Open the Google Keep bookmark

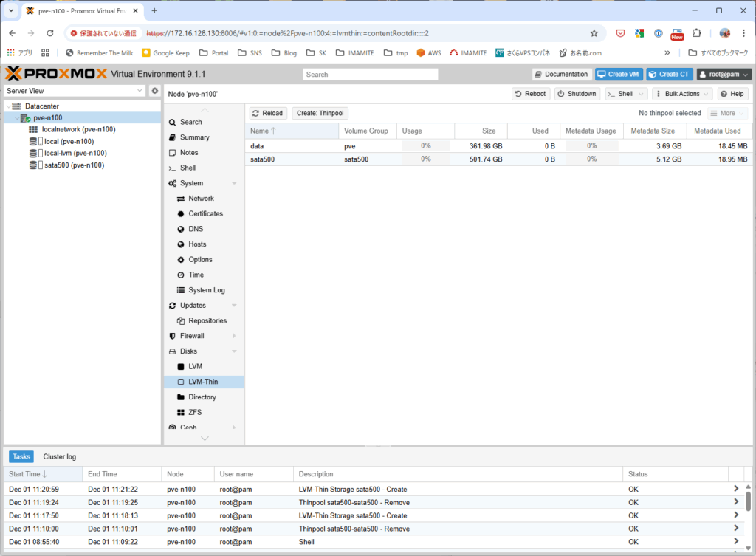165,53
